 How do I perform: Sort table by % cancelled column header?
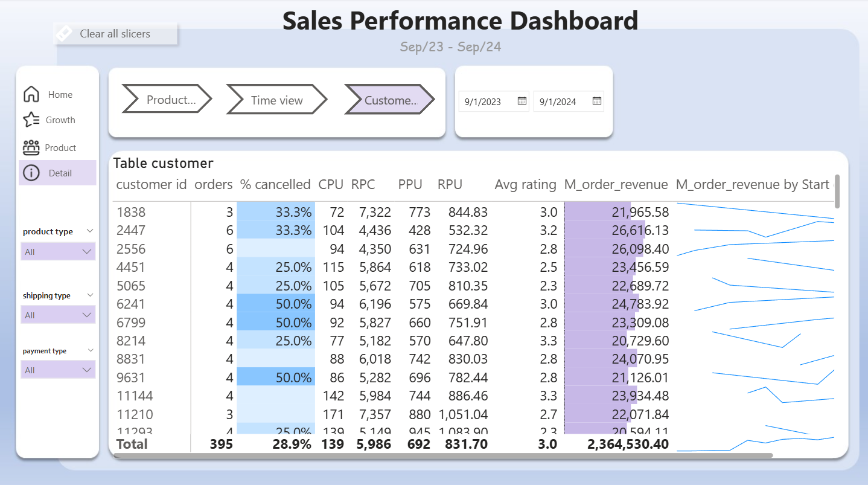pos(275,185)
